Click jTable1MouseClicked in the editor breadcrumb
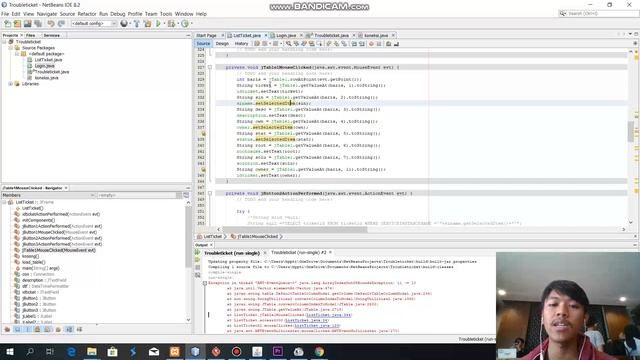Viewport: 640px width, 360px height. click(x=258, y=236)
